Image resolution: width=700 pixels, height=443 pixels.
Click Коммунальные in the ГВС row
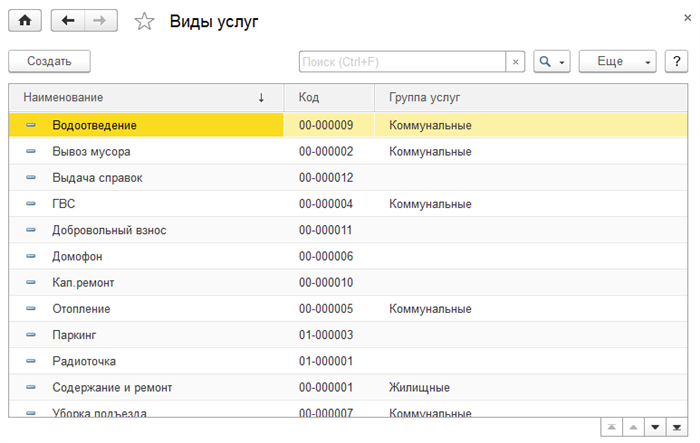coord(430,204)
